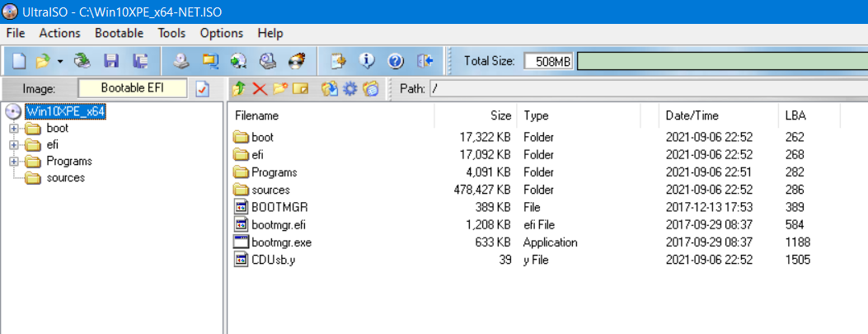Click the Rename icon
868x334 pixels.
point(301,88)
